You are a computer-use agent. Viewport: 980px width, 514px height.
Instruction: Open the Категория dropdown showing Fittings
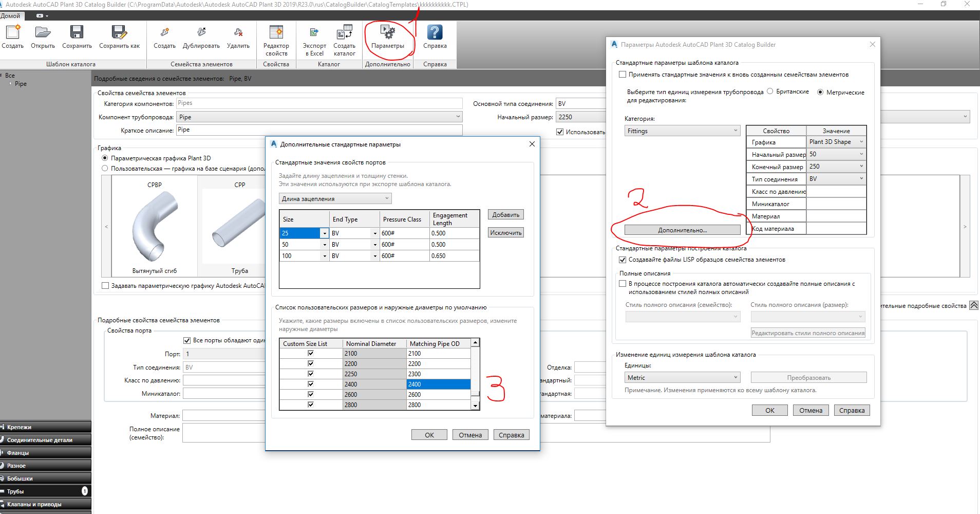[682, 131]
